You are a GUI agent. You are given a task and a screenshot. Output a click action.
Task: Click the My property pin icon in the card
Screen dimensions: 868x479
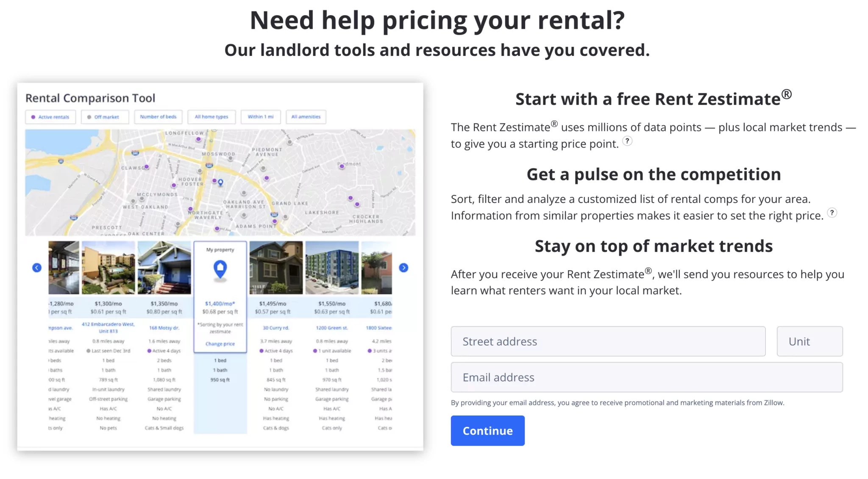(220, 269)
